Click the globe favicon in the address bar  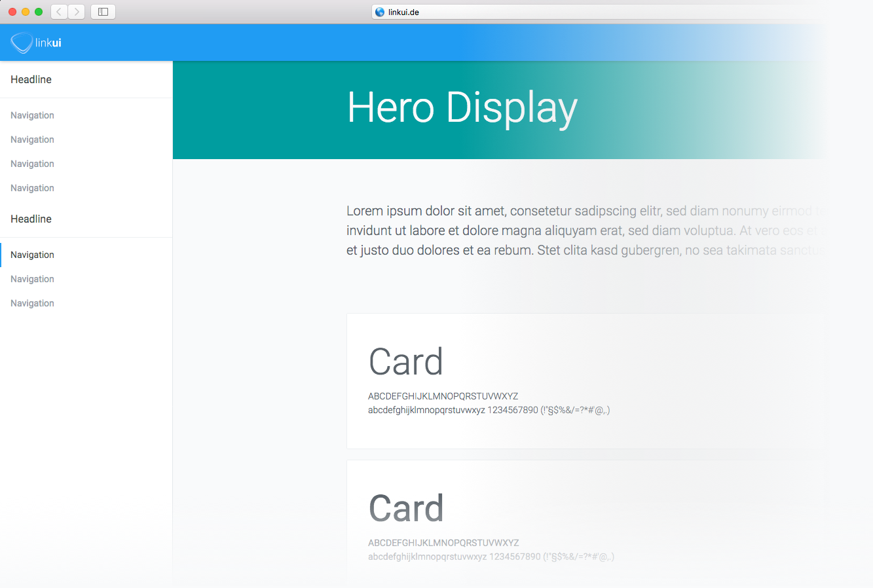coord(380,12)
